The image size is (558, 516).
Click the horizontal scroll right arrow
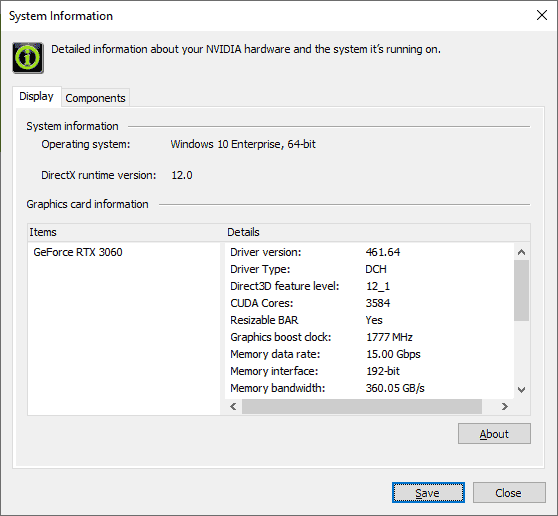(504, 406)
